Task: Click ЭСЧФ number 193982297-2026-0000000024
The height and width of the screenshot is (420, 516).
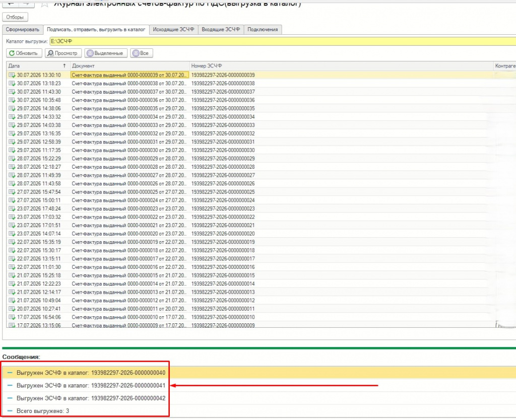Action: (x=223, y=200)
